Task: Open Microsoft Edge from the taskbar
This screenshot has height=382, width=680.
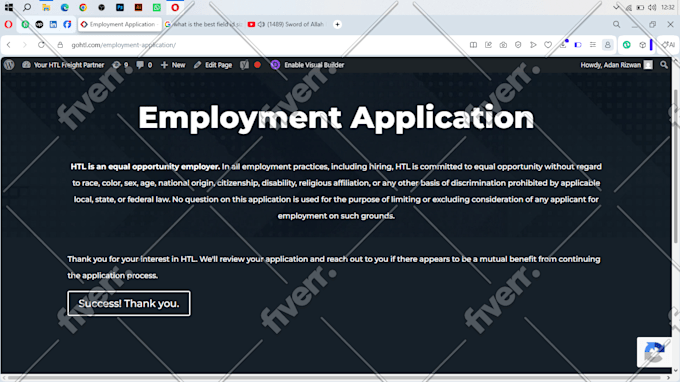Action: (x=65, y=7)
